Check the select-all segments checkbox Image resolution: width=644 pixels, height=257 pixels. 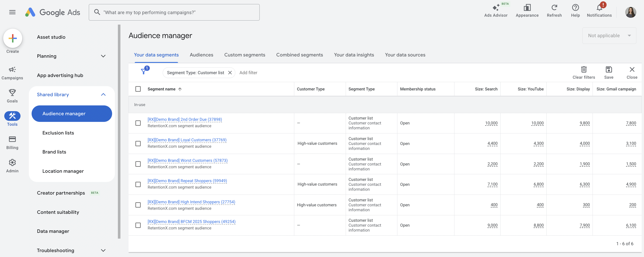pyautogui.click(x=138, y=89)
